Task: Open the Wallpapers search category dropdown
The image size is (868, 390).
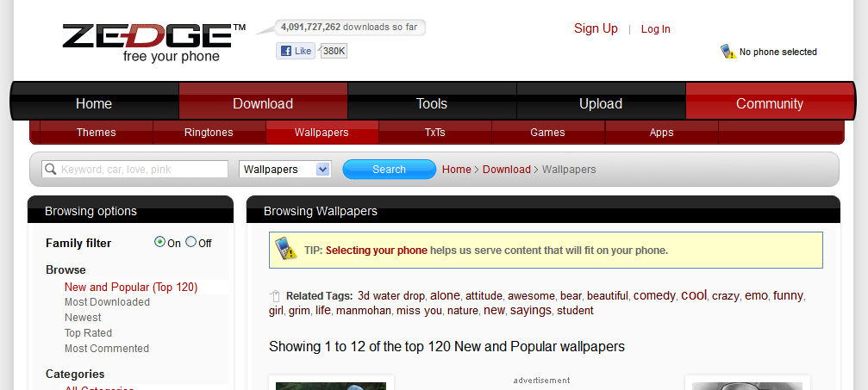Action: (285, 170)
